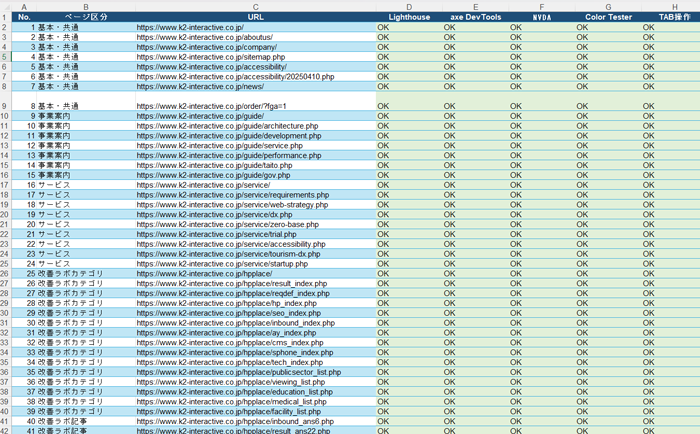Screen dimensions: 700x434
Task: Open the /hpplace/inbound_index.php link
Action: tap(236, 322)
